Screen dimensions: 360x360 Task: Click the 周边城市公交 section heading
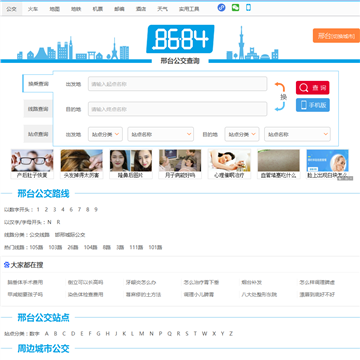pos(43,349)
